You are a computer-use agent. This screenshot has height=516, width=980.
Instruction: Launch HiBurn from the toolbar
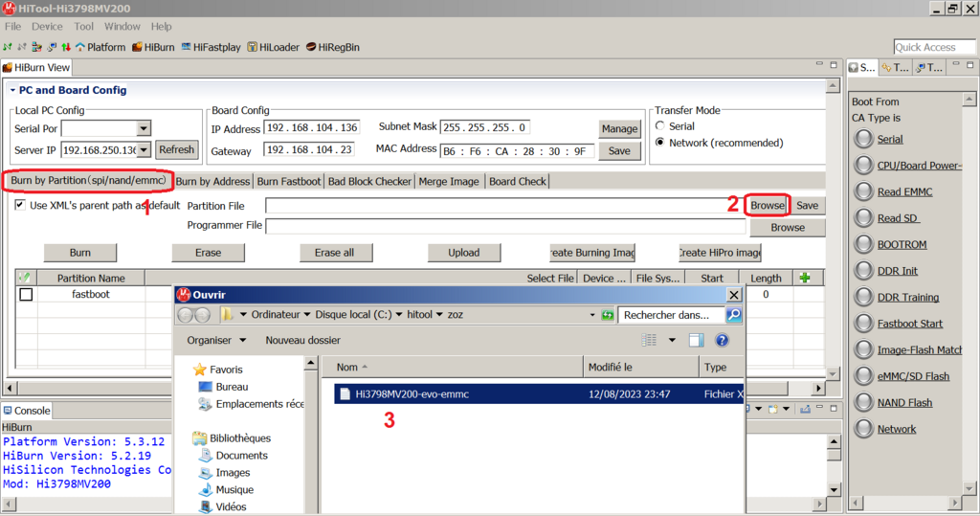coord(153,47)
